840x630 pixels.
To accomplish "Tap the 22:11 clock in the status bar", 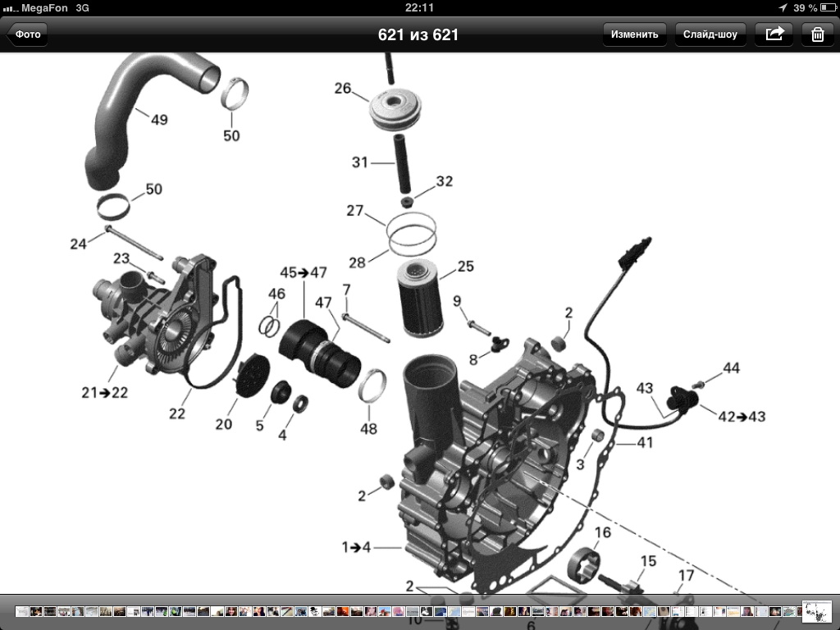I will [x=419, y=7].
